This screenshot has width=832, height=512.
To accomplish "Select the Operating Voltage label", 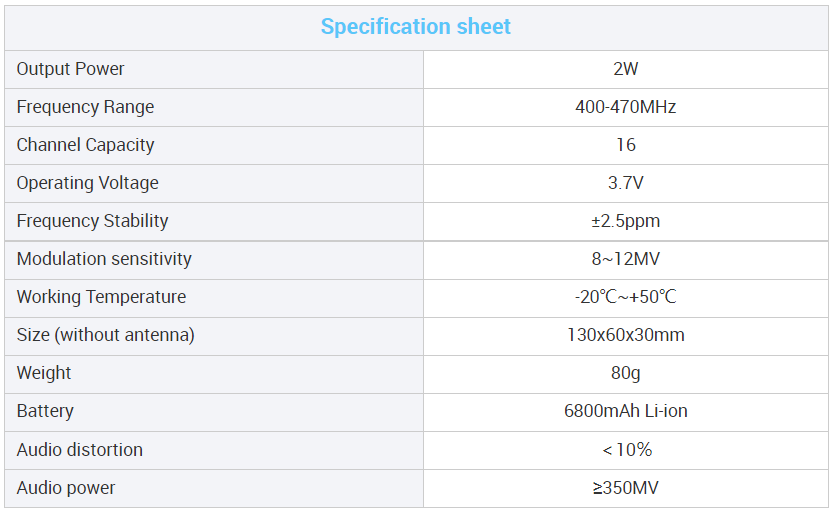I will pos(88,183).
